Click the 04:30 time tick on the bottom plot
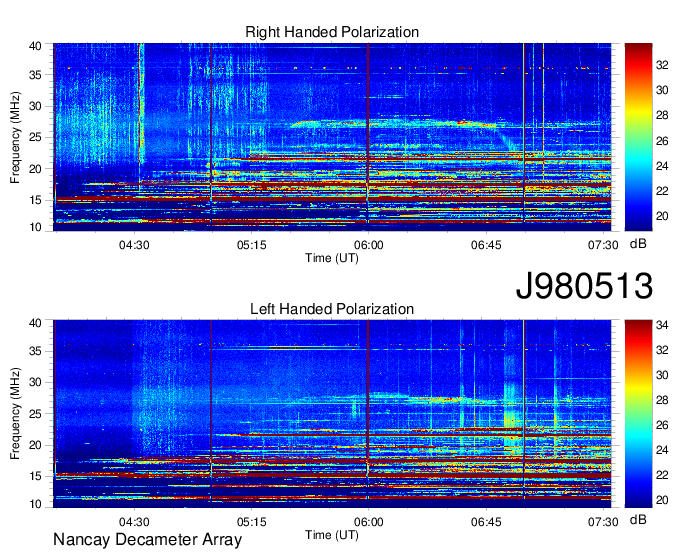 pyautogui.click(x=134, y=522)
